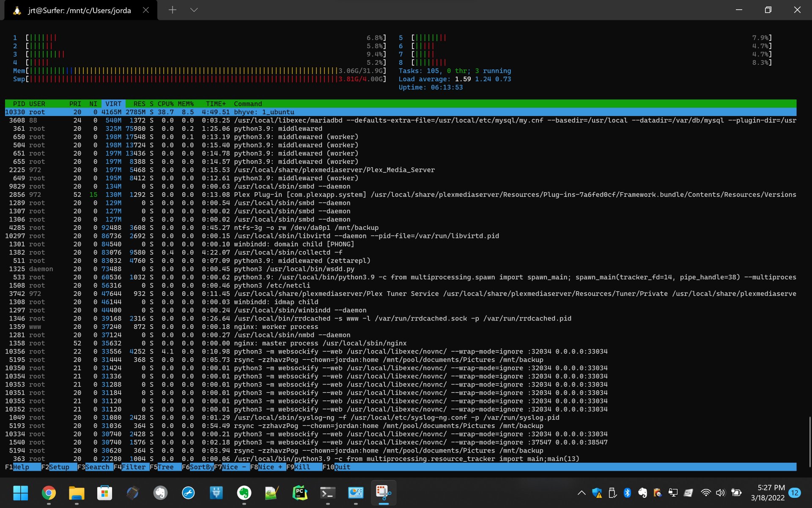Open the battery status tray icon

click(x=736, y=493)
